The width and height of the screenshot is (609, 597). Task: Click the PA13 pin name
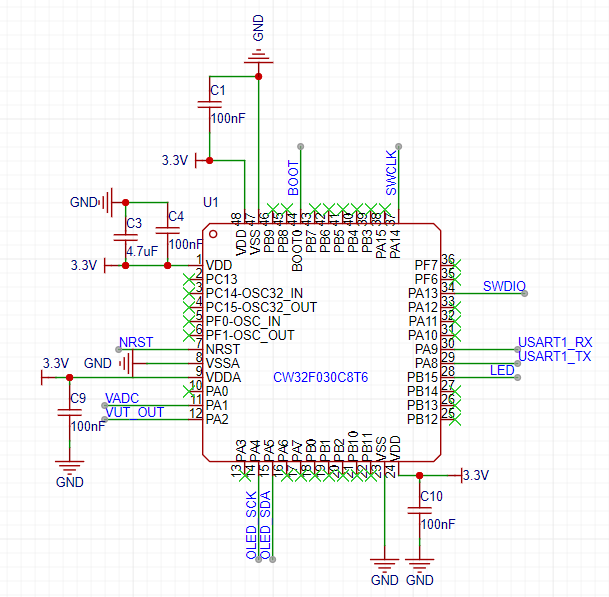[x=423, y=293]
